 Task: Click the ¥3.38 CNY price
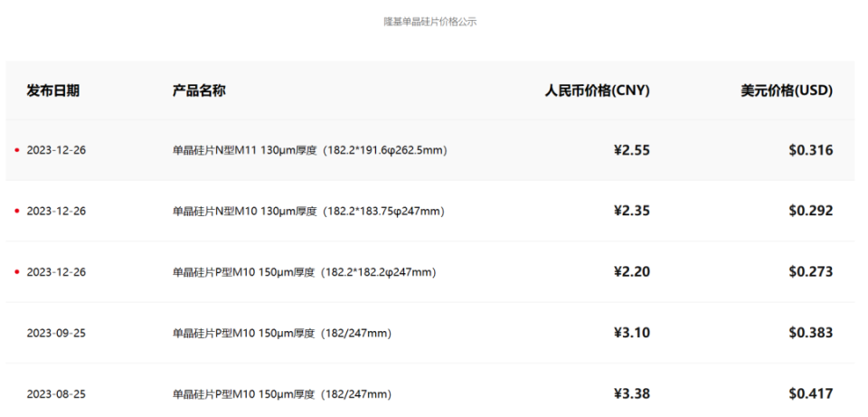631,393
